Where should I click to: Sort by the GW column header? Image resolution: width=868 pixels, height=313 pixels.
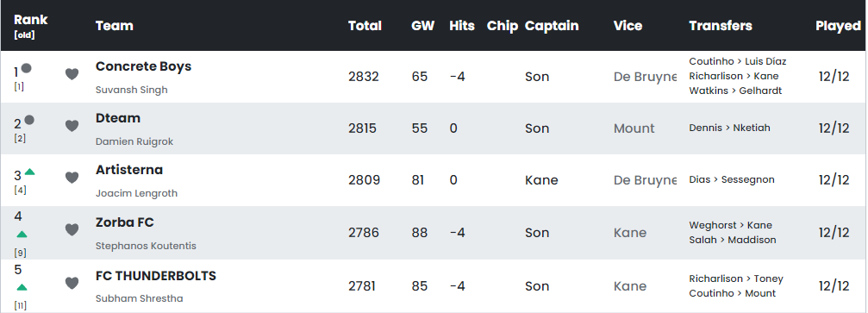coord(423,26)
